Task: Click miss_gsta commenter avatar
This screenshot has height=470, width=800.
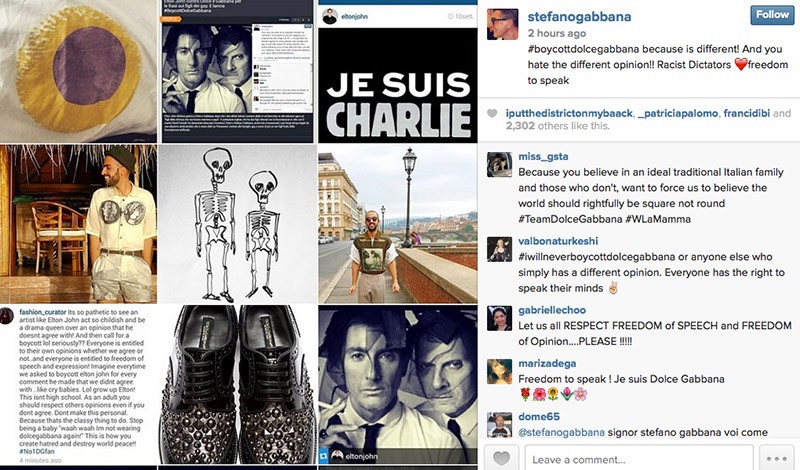Action: pyautogui.click(x=499, y=164)
